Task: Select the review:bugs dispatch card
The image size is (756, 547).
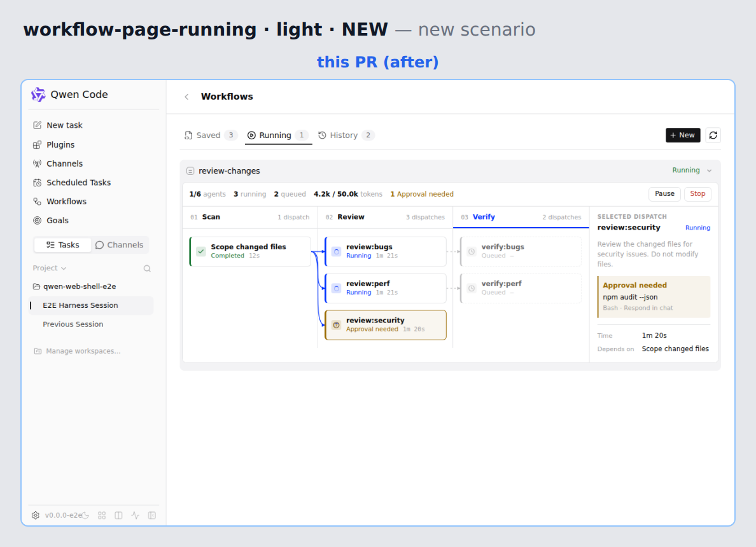Action: tap(385, 251)
